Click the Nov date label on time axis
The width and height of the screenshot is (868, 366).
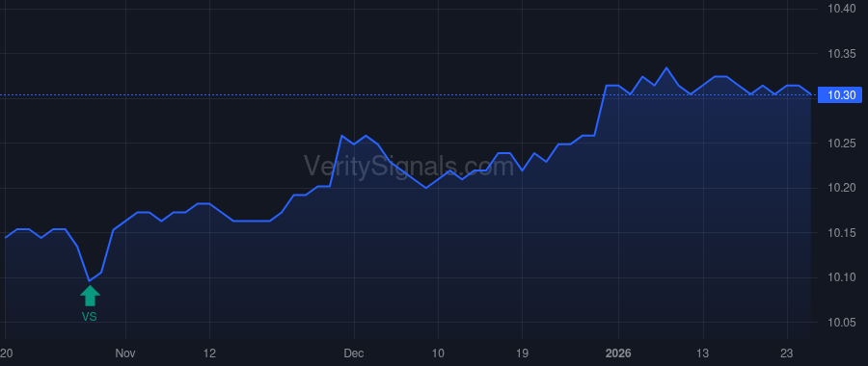[125, 353]
